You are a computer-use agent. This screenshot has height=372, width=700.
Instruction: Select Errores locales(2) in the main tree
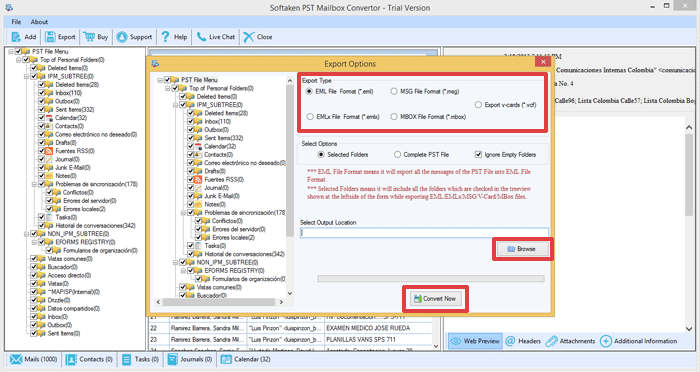click(84, 209)
